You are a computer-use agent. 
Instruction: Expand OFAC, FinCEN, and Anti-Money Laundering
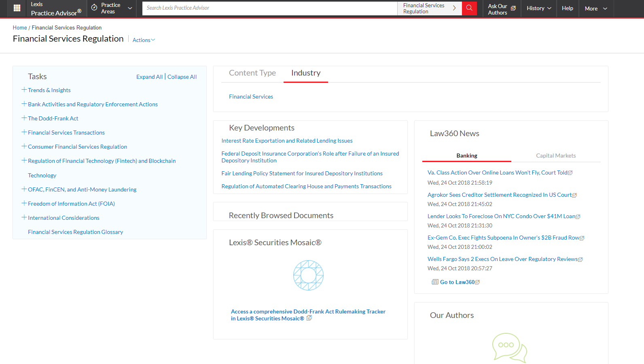(x=24, y=189)
